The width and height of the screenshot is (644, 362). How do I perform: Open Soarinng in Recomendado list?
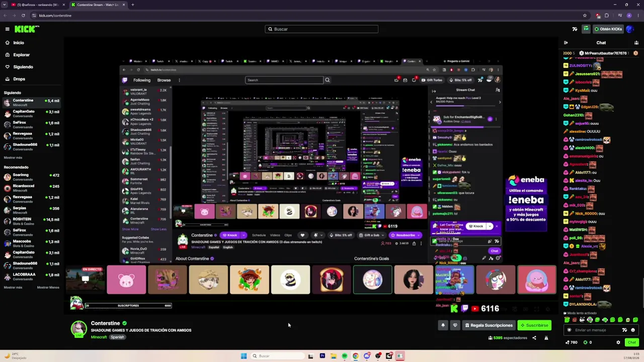click(32, 177)
